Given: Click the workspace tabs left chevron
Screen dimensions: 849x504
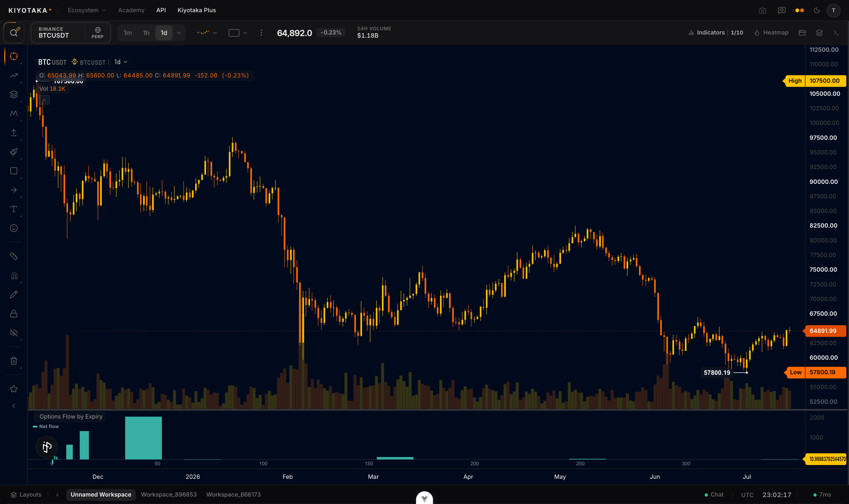Looking at the screenshot, I should pos(57,495).
